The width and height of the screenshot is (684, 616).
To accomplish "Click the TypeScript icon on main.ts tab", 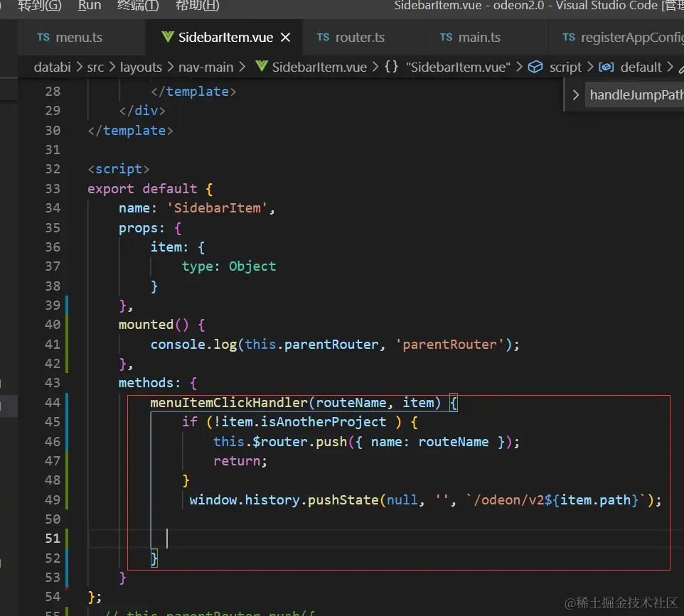I will pos(446,37).
